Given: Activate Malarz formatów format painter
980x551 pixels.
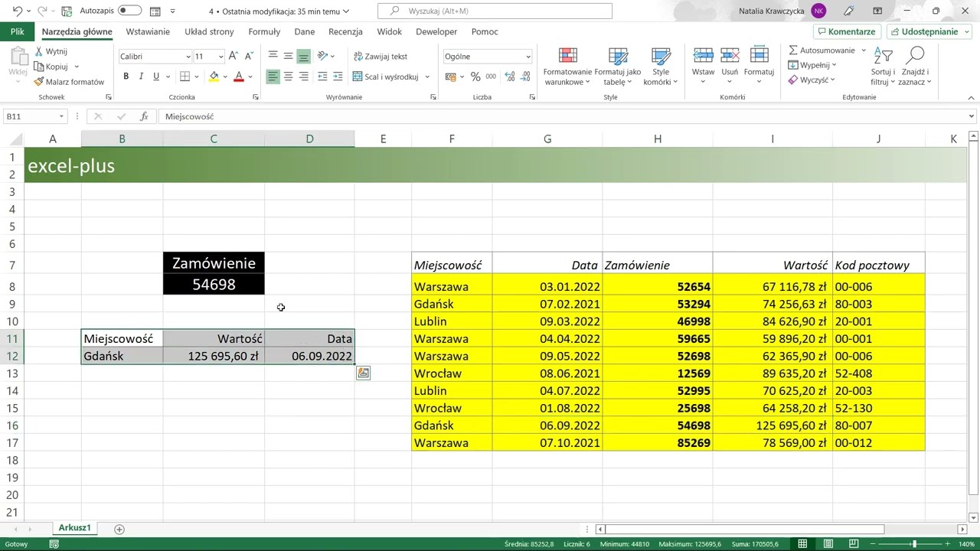Looking at the screenshot, I should click(69, 82).
